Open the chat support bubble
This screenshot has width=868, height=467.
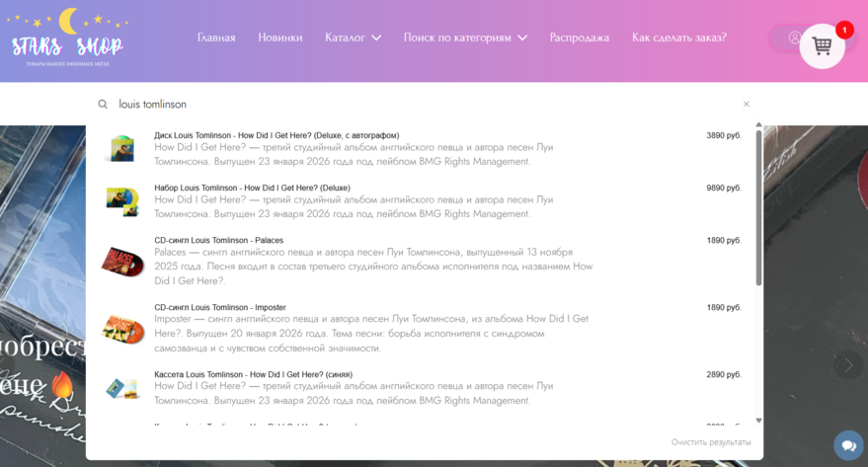pos(847,445)
